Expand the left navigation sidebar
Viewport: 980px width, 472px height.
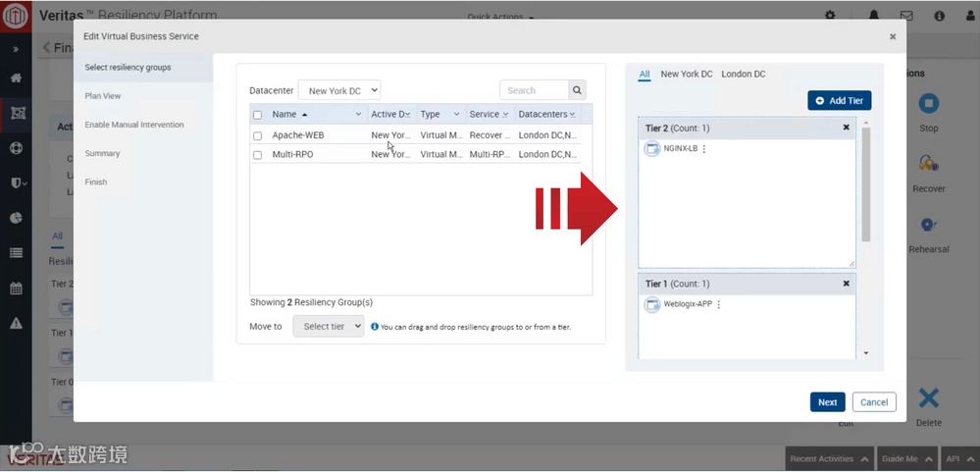[16, 49]
